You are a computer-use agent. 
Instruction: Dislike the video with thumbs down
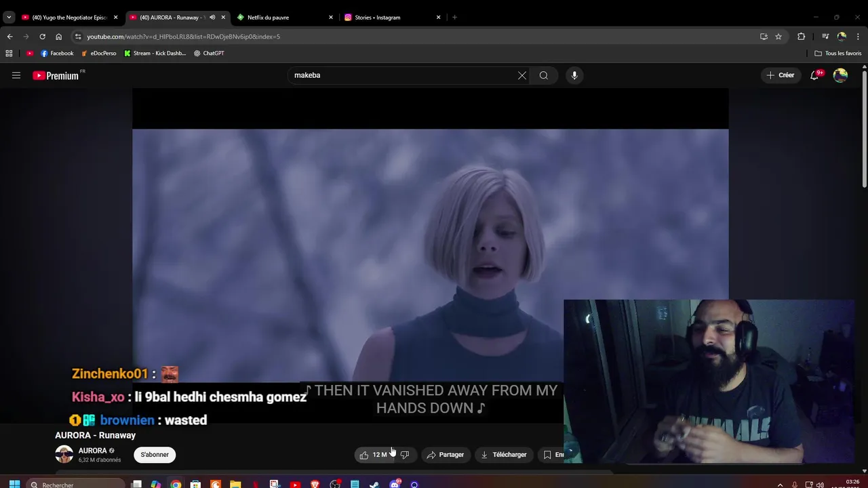(x=404, y=455)
